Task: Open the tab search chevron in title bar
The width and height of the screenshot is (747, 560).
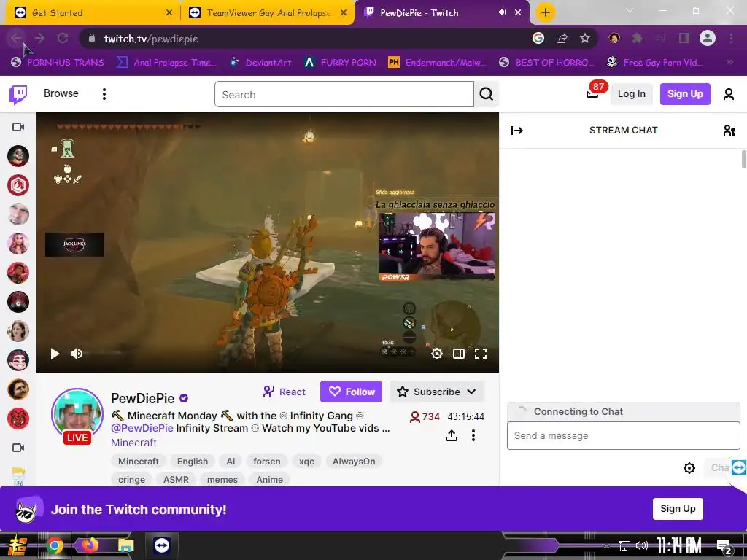Action: [x=630, y=10]
